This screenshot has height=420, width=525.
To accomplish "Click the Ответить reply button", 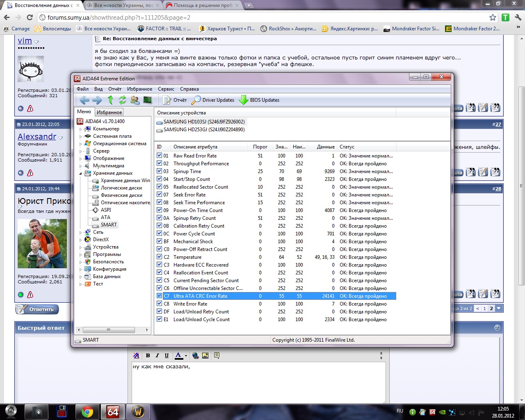I will [37, 309].
